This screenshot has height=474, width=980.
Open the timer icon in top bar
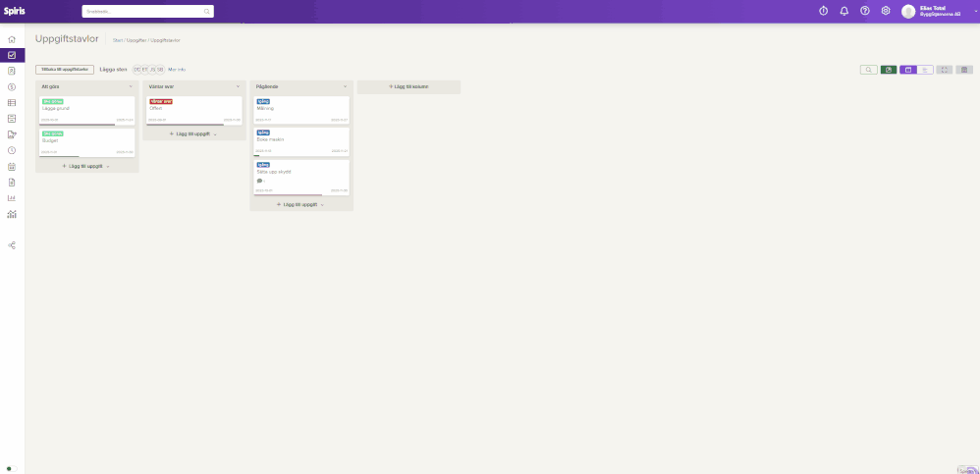[823, 11]
